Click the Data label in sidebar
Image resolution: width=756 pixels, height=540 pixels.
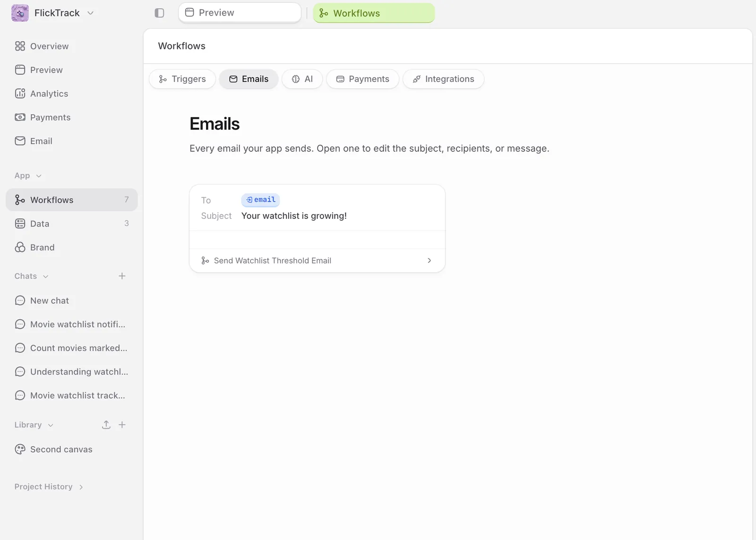40,224
